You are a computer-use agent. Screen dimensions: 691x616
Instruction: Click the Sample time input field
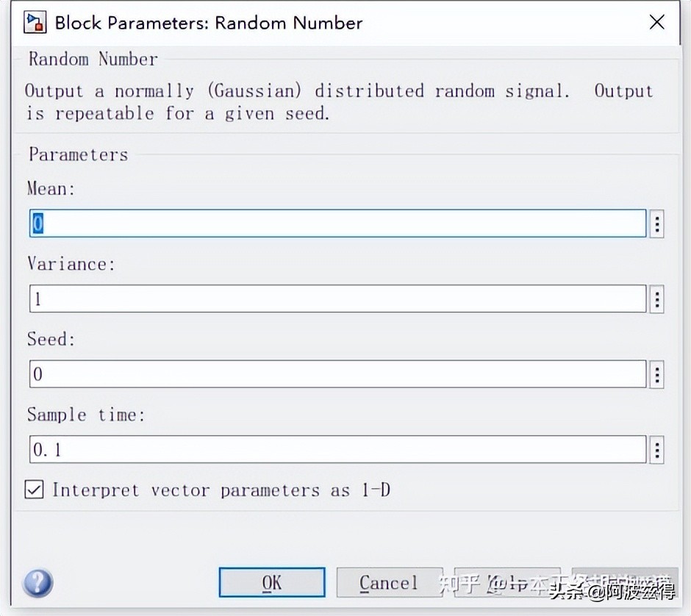pyautogui.click(x=338, y=449)
